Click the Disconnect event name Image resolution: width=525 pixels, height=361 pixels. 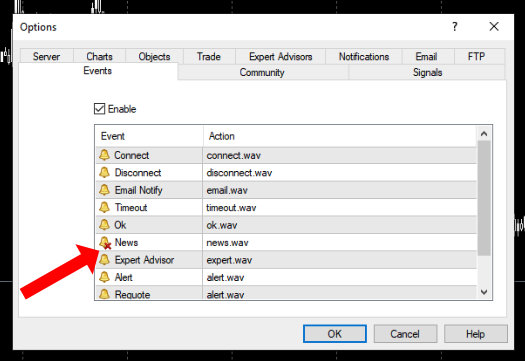point(138,172)
